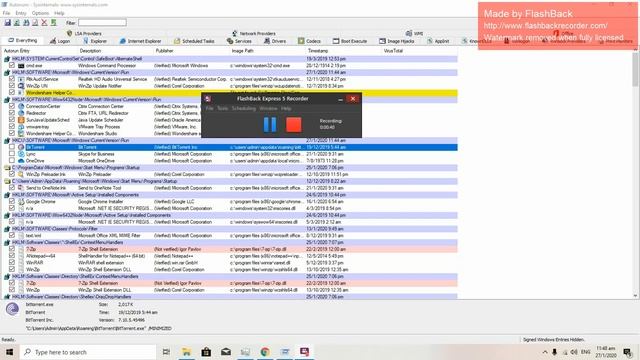Click the FlashBack recorder taskbar icon
Screen dimensions: 640x360
[x=304, y=352]
